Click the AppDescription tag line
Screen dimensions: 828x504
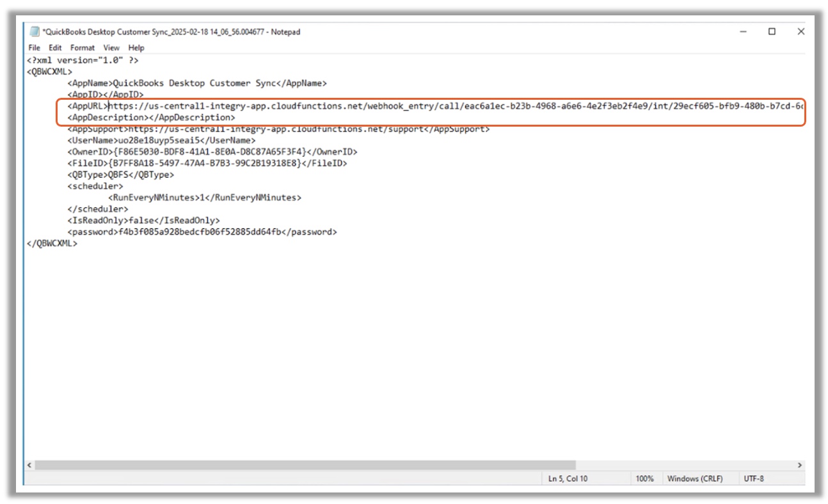151,118
